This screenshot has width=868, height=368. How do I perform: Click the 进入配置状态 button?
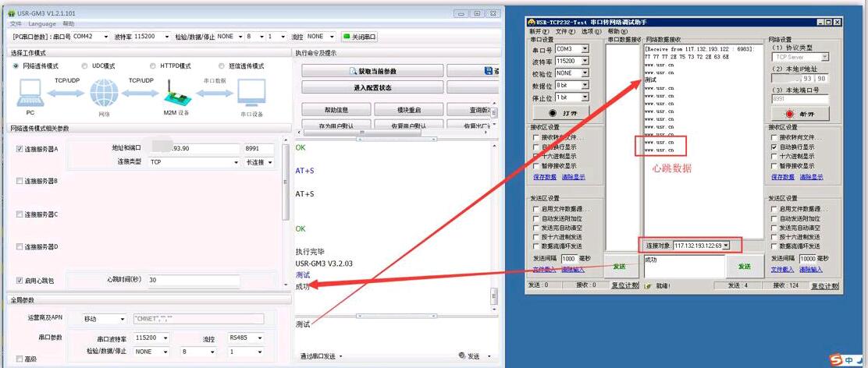372,88
